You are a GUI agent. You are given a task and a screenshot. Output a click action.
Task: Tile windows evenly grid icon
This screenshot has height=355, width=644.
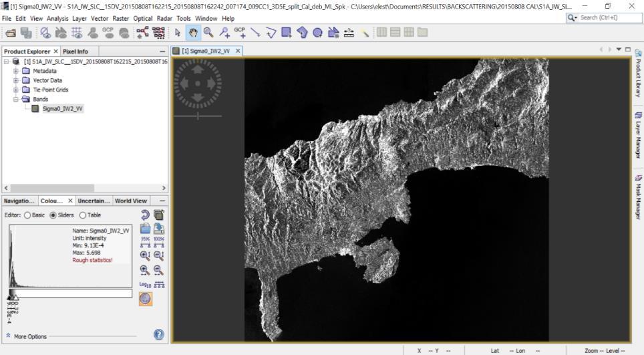(x=409, y=32)
